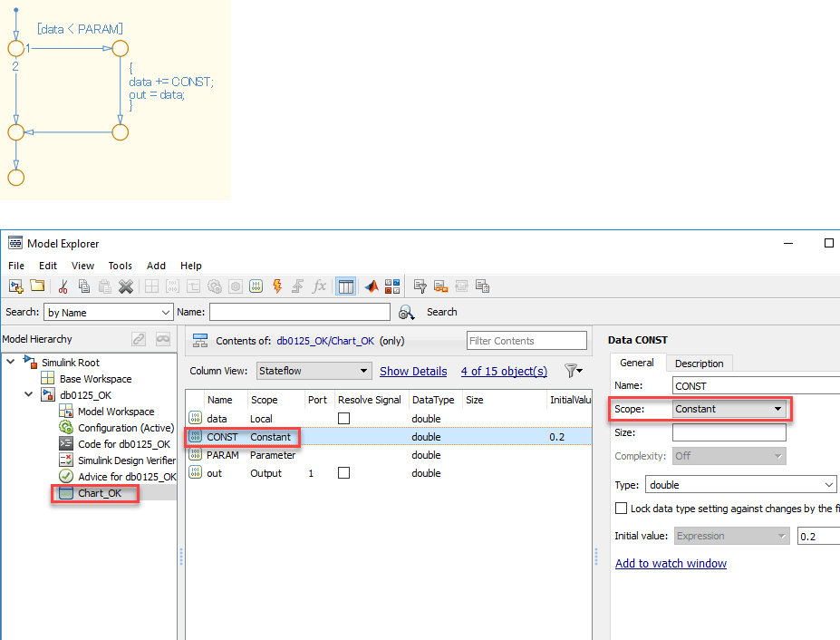Collapse the db0125_OK tree node
The height and width of the screenshot is (640, 840).
click(28, 395)
